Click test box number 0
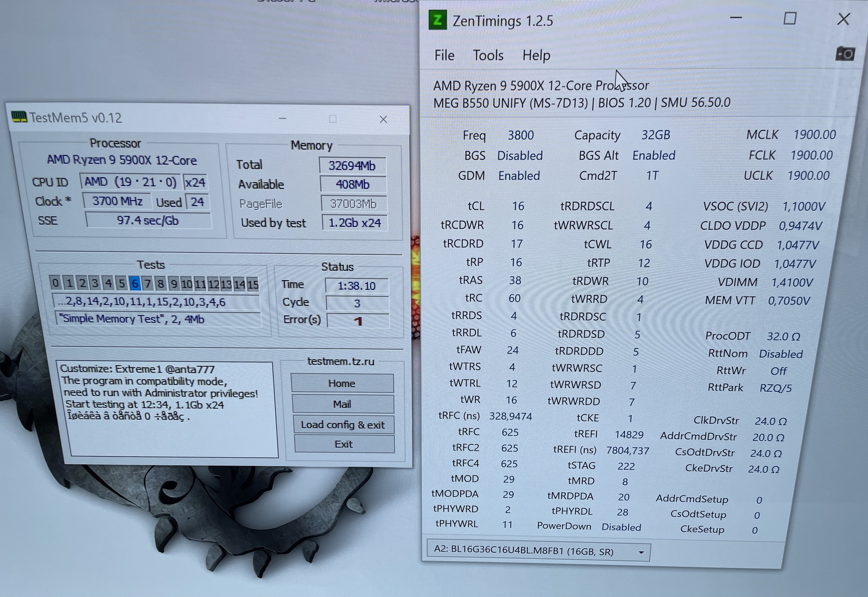The height and width of the screenshot is (597, 868). (55, 283)
